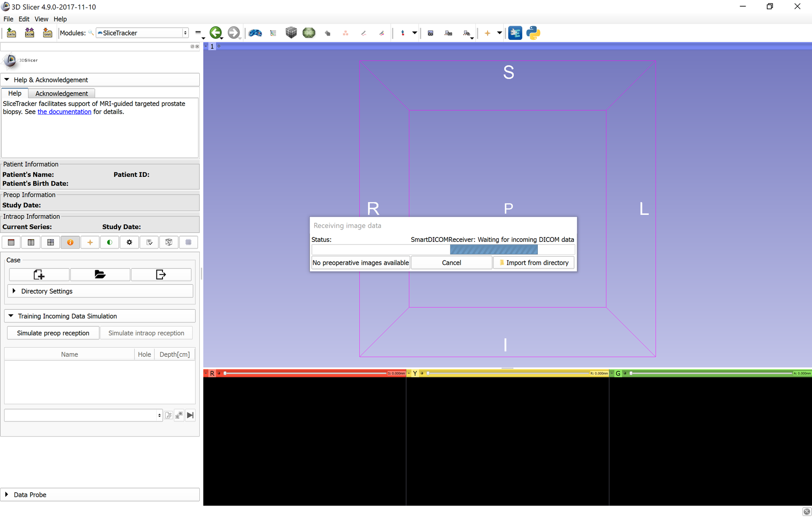Open the Python interactor
The height and width of the screenshot is (517, 812).
click(533, 33)
